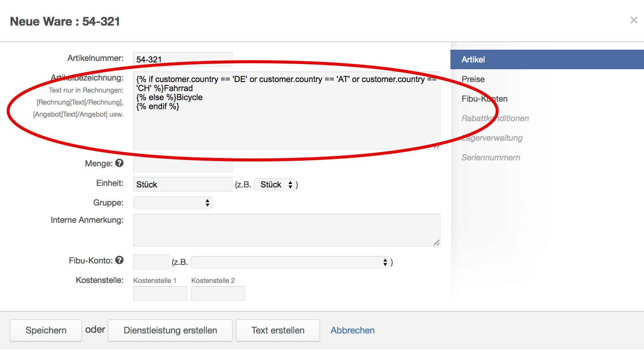Expand the Gruppe dropdown
Screen dimensions: 644x350
click(173, 203)
